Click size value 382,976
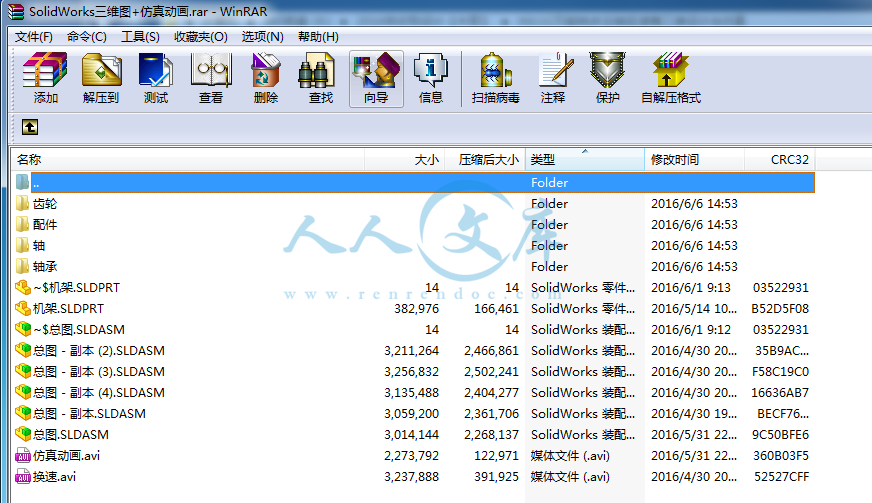Screen dimensions: 872x503 (x=417, y=309)
